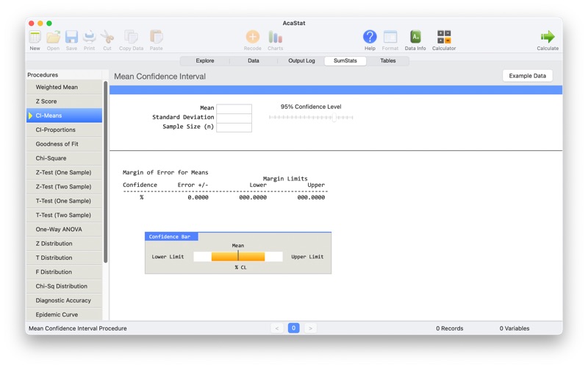
Task: Select Diagnostic Accuracy procedure
Action: coord(65,300)
